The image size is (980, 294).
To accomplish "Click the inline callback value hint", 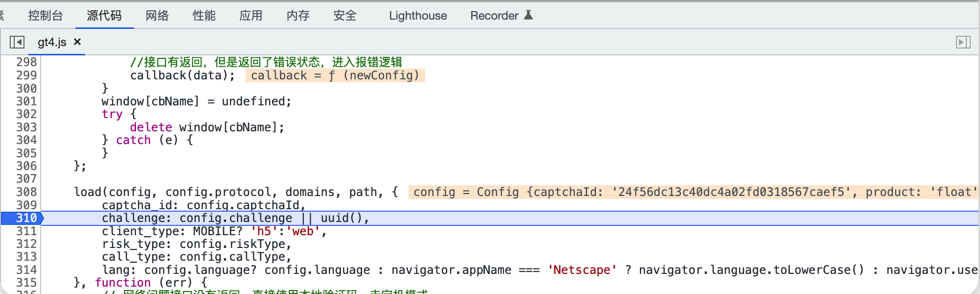I will (335, 75).
